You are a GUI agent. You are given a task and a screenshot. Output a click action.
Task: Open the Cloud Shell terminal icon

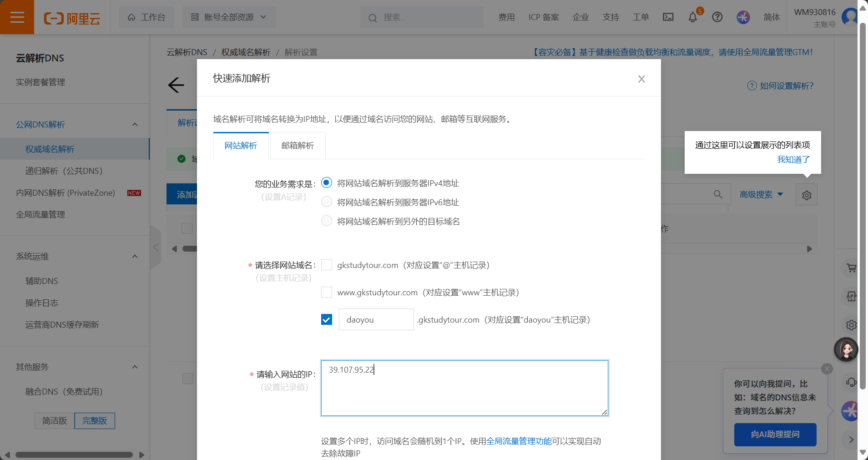668,17
